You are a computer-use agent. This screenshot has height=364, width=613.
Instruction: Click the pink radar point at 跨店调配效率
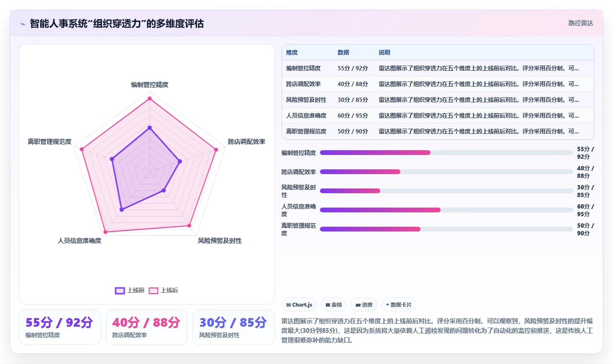click(216, 150)
